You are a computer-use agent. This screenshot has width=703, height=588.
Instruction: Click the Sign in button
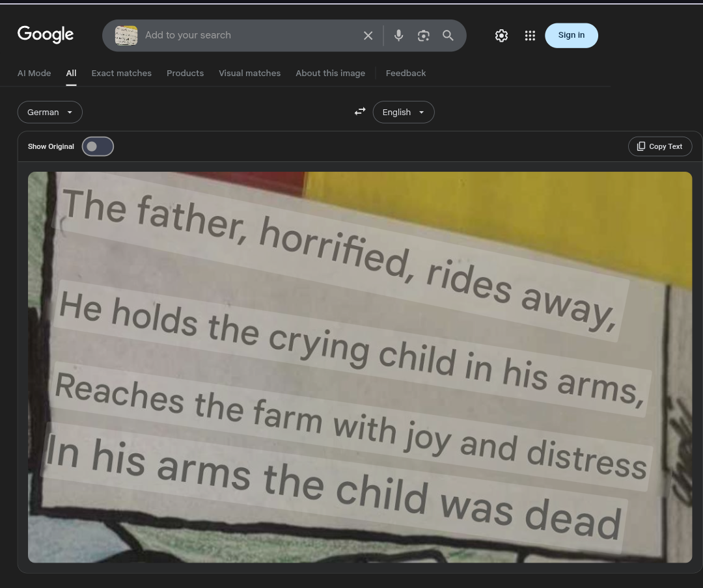[572, 35]
